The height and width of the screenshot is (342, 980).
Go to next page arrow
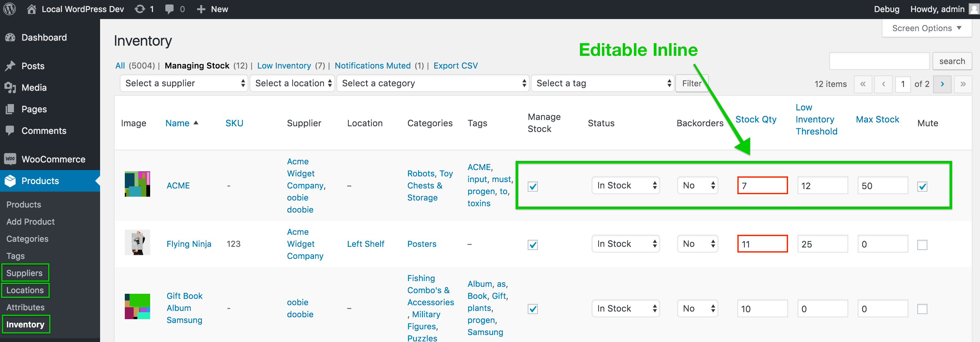(x=942, y=84)
